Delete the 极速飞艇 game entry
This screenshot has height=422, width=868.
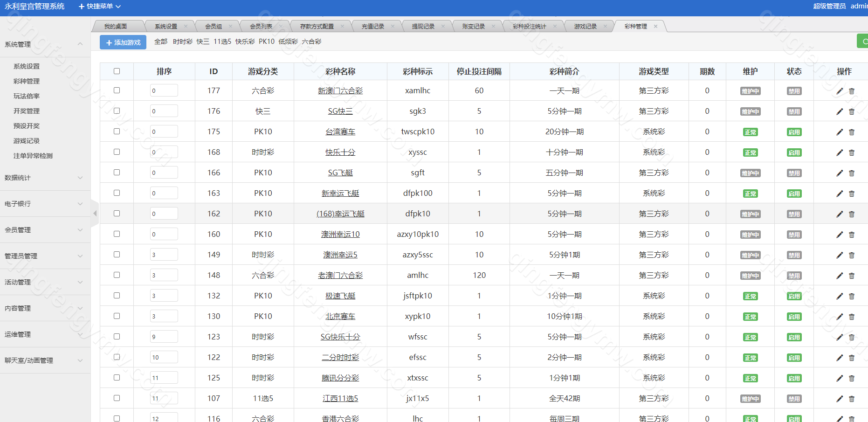tap(852, 296)
